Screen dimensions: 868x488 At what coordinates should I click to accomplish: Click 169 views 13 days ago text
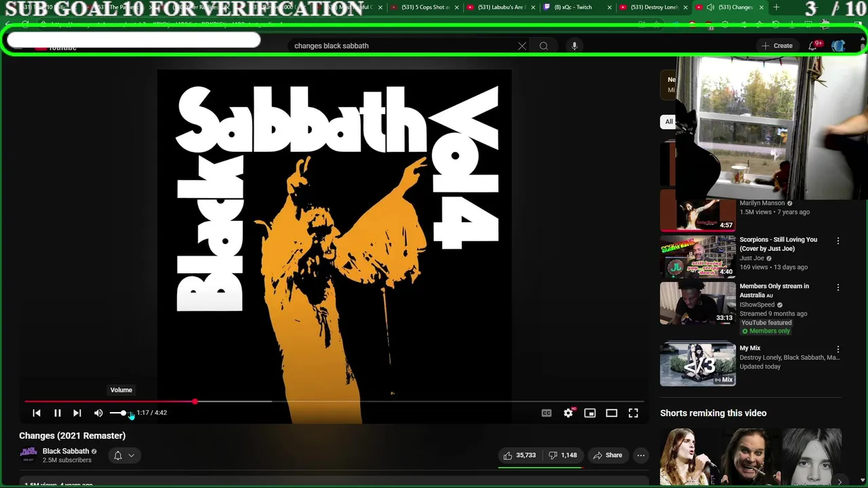tap(774, 267)
